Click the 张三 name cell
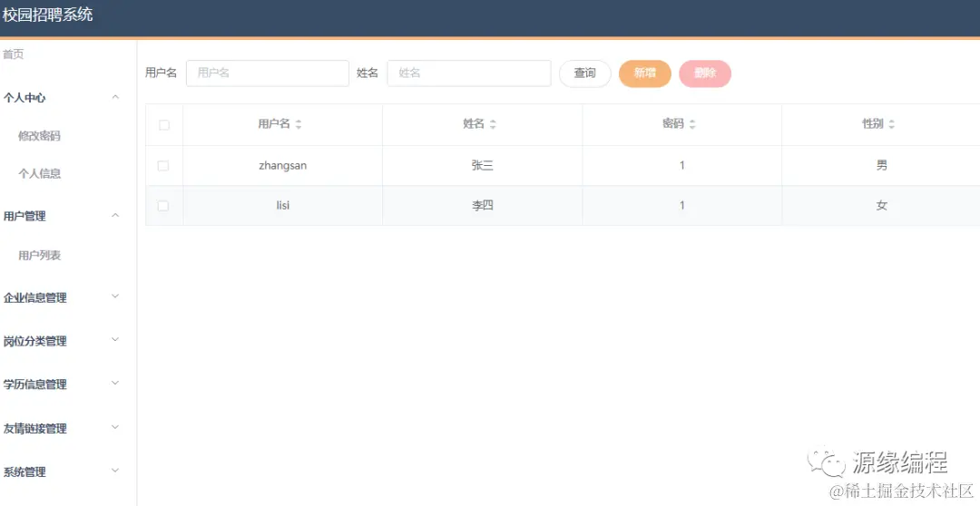980x506 pixels. click(x=483, y=166)
